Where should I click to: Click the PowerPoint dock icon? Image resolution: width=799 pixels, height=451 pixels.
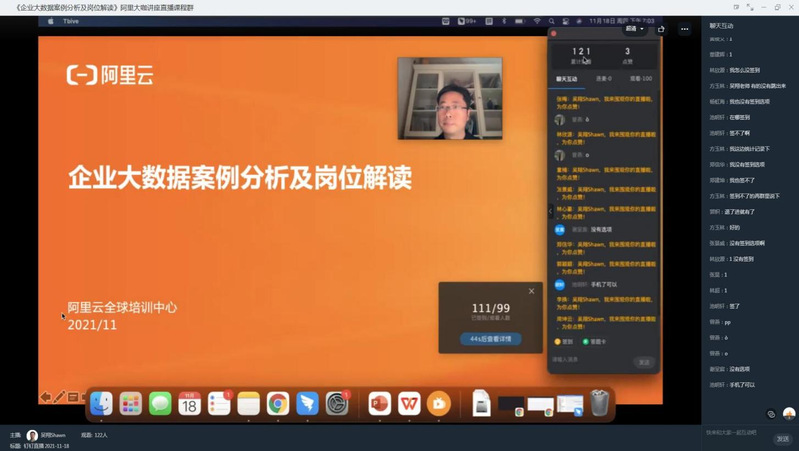(379, 403)
